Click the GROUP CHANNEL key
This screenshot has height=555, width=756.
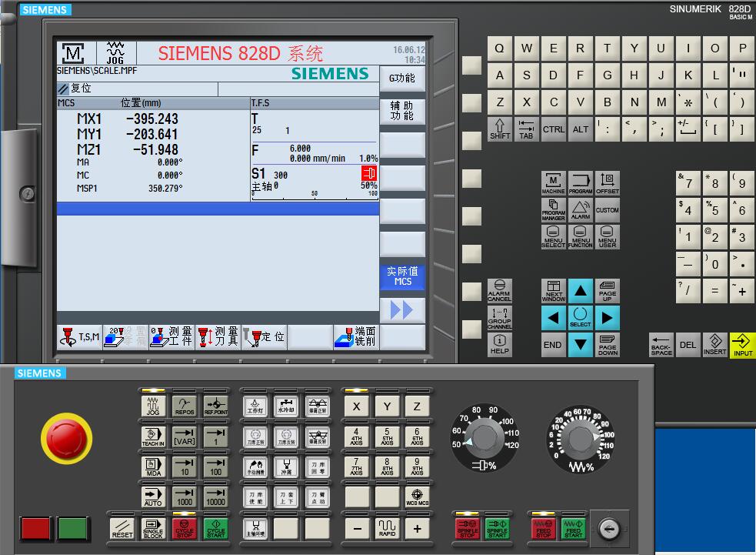click(499, 318)
